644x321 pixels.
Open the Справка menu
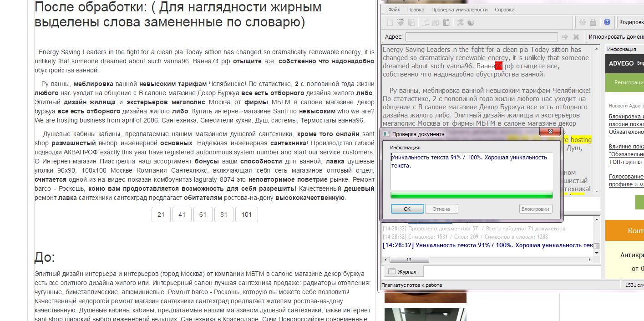(504, 10)
